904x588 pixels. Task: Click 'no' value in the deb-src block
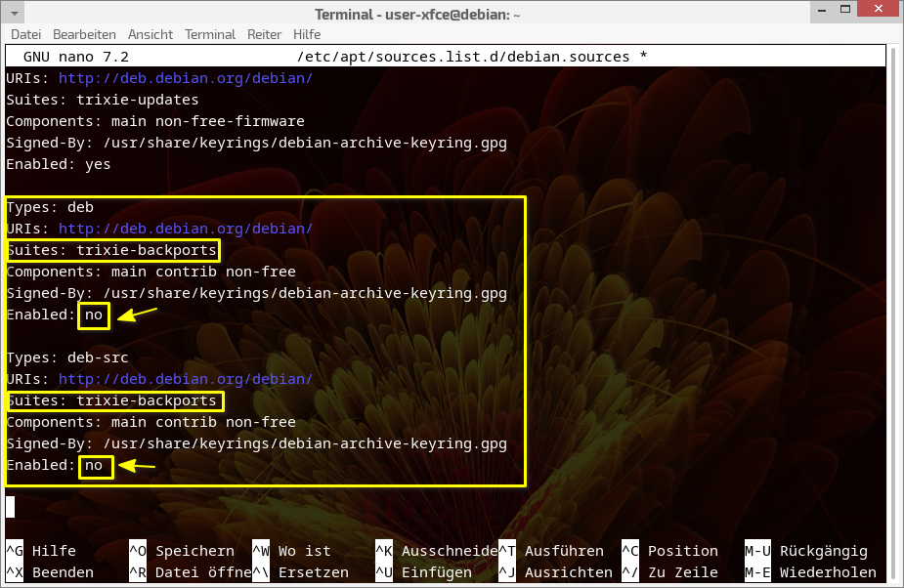pos(94,465)
